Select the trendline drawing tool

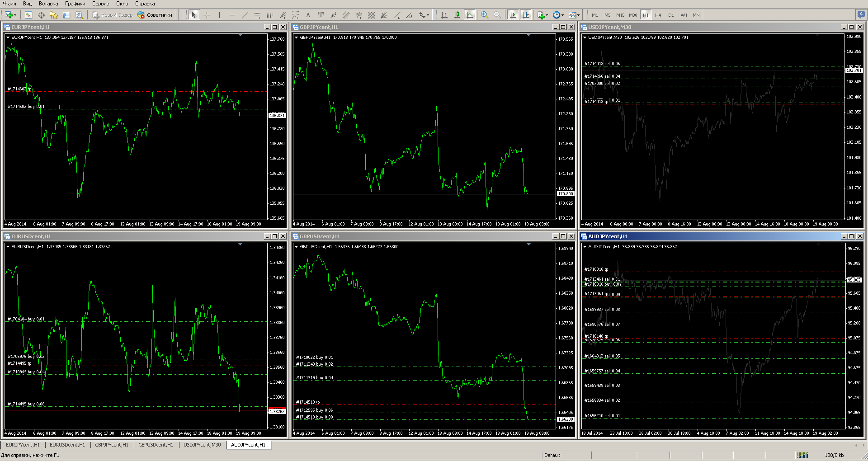pos(245,15)
